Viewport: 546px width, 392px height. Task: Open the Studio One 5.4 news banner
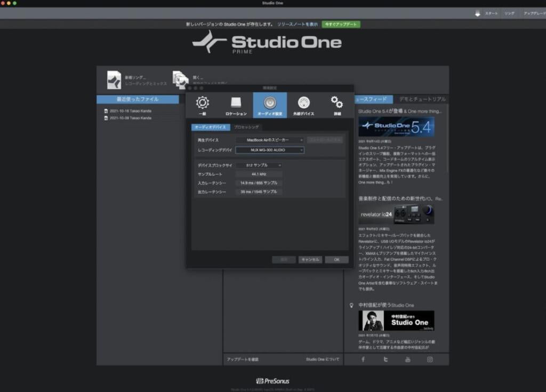click(x=396, y=126)
